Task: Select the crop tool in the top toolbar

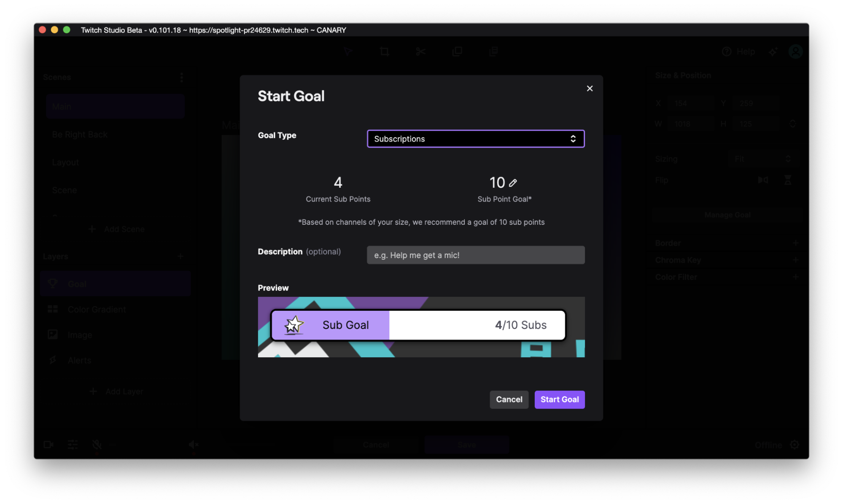Action: pyautogui.click(x=385, y=51)
